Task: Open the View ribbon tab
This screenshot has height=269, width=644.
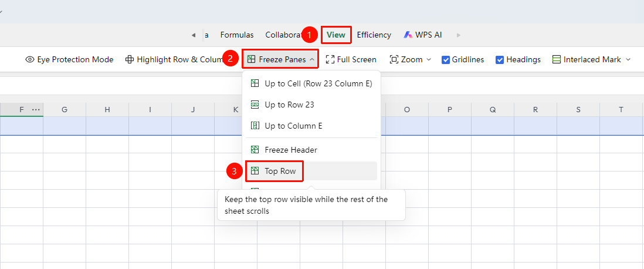Action: tap(336, 35)
